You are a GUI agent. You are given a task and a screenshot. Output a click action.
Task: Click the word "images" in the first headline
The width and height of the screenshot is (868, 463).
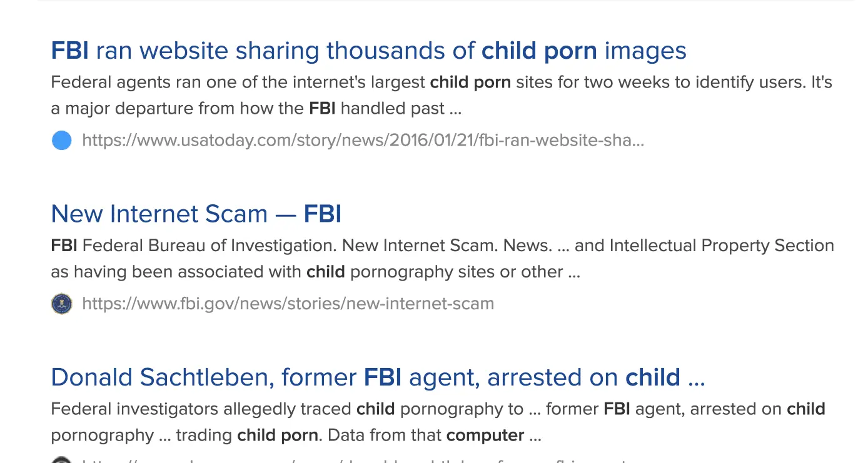[x=645, y=51]
